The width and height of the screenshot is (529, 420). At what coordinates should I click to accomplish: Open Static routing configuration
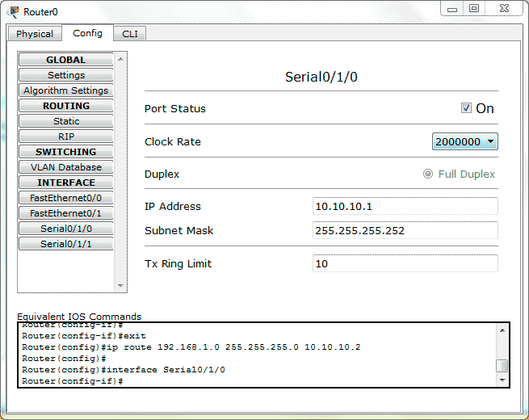pos(66,121)
